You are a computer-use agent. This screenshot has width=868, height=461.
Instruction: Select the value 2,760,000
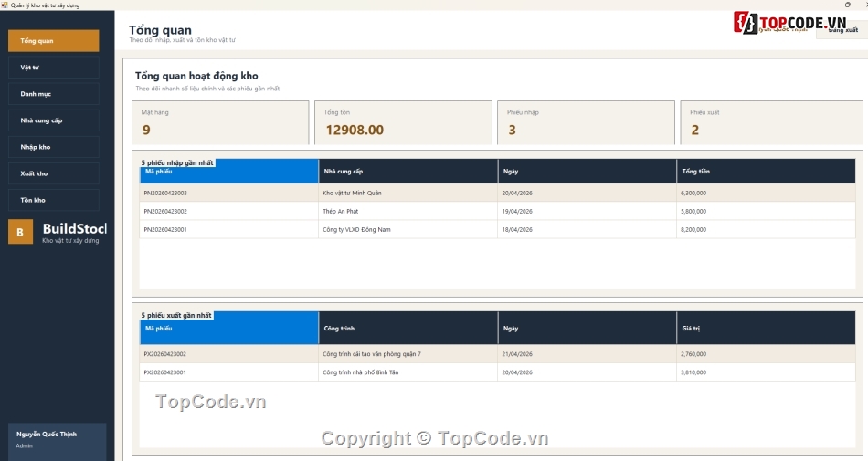click(x=766, y=354)
